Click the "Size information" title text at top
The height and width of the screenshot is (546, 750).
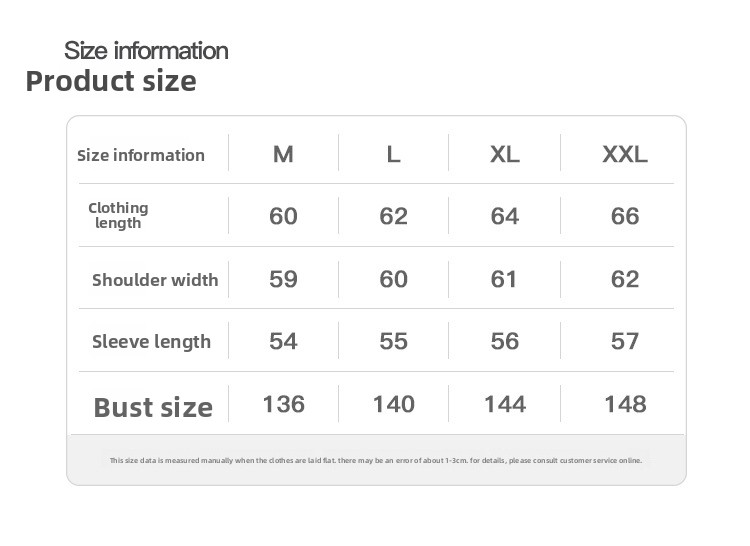146,50
